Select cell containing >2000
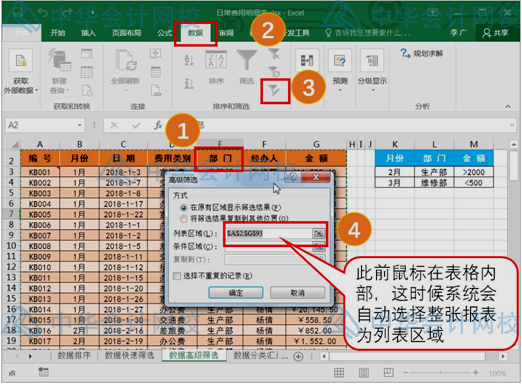Viewport: 522px width, 384px height. (474, 172)
